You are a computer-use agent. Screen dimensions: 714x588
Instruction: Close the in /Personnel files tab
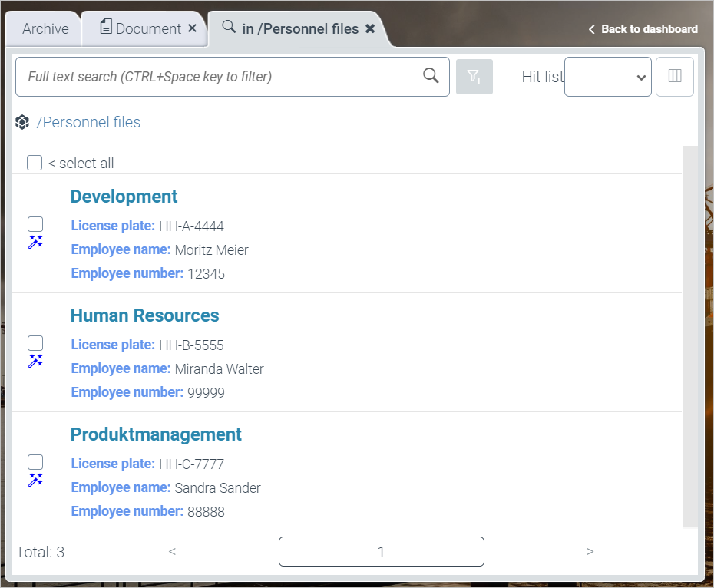pos(370,28)
